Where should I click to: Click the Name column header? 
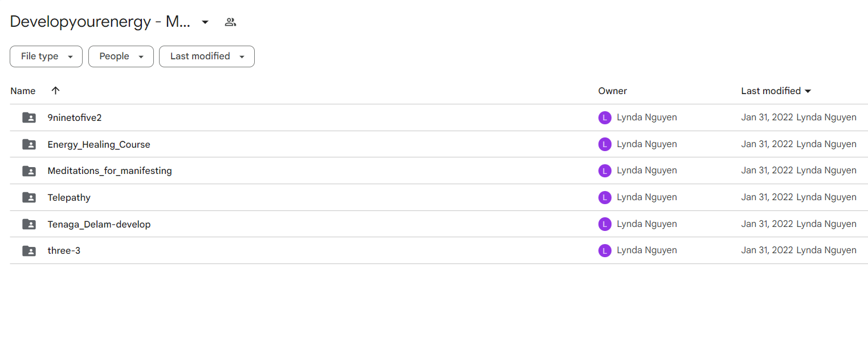[23, 91]
